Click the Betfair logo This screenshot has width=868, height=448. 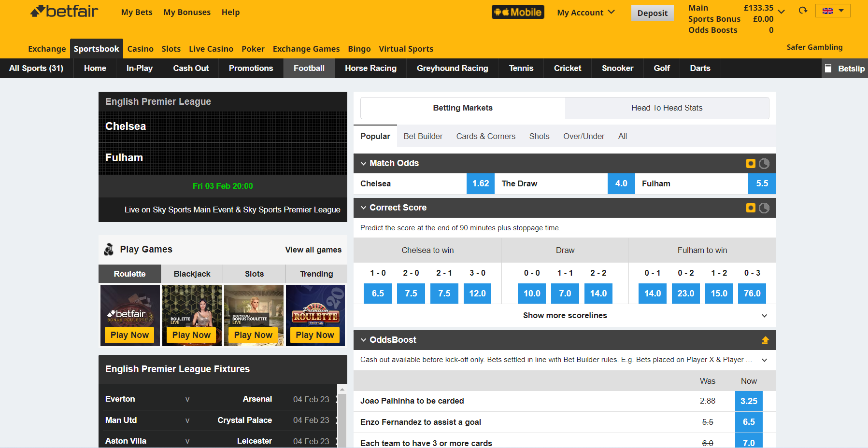tap(64, 11)
